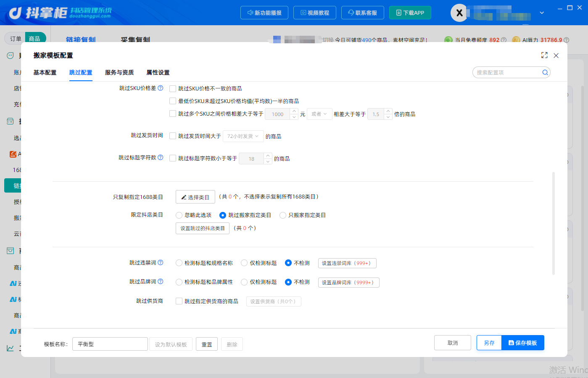Screen dimensions: 588x378
Task: Close the 搬家模板配置 dialog
Action: click(x=556, y=56)
